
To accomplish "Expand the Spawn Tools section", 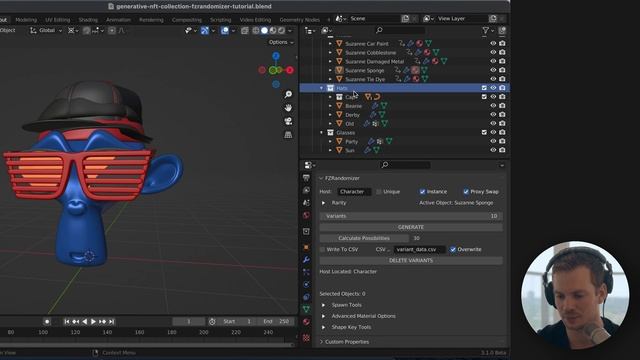I will click(x=323, y=305).
